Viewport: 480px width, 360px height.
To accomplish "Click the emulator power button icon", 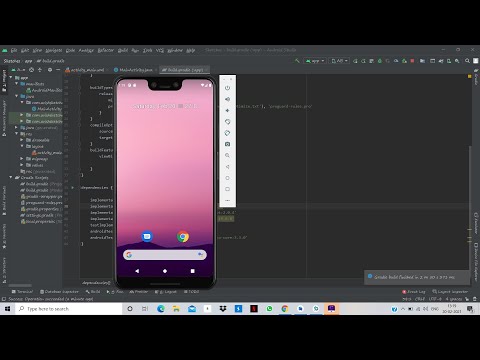I will 227,88.
